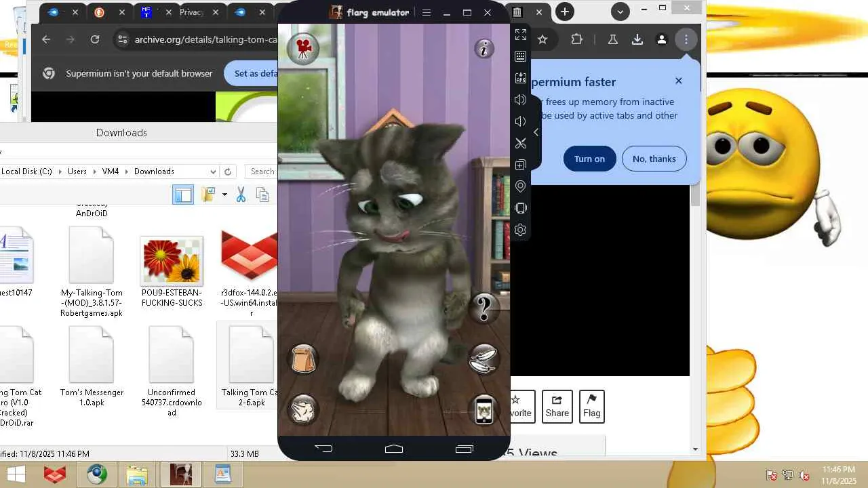Show browser downloads

637,39
